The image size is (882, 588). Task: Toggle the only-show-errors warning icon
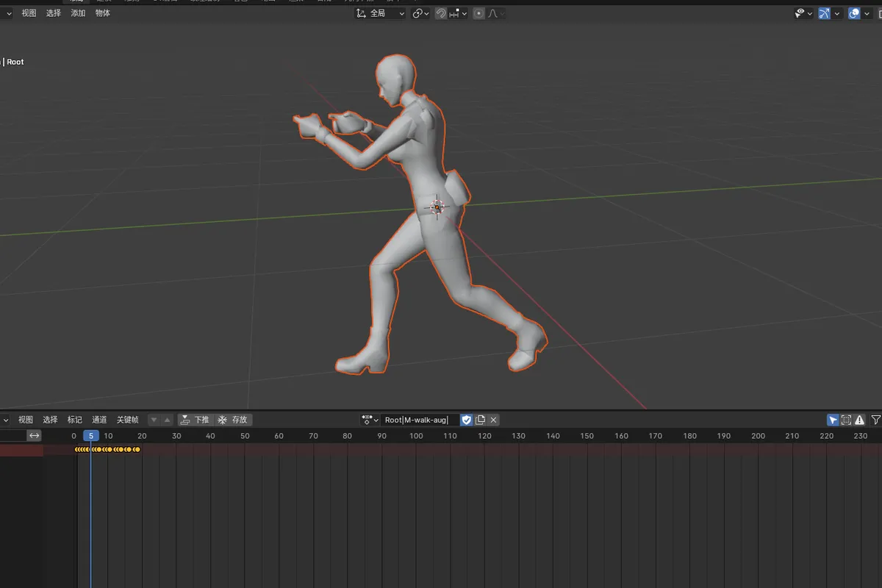click(860, 420)
